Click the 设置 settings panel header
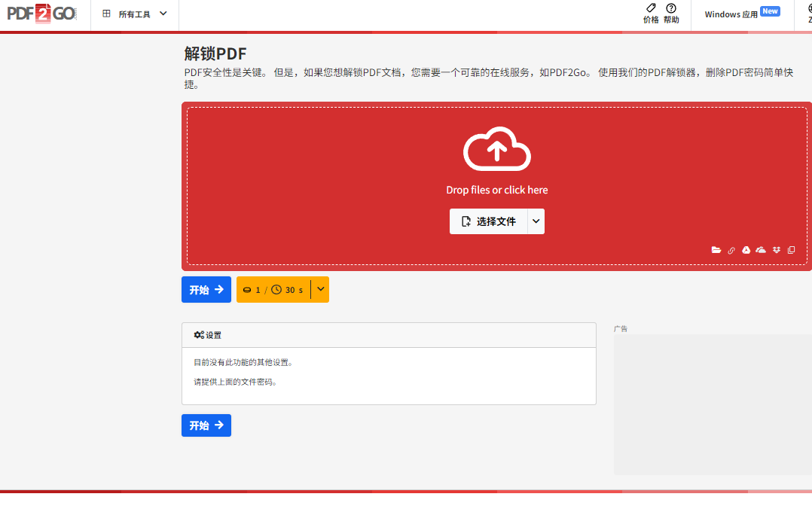Image resolution: width=812 pixels, height=506 pixels. pos(389,335)
